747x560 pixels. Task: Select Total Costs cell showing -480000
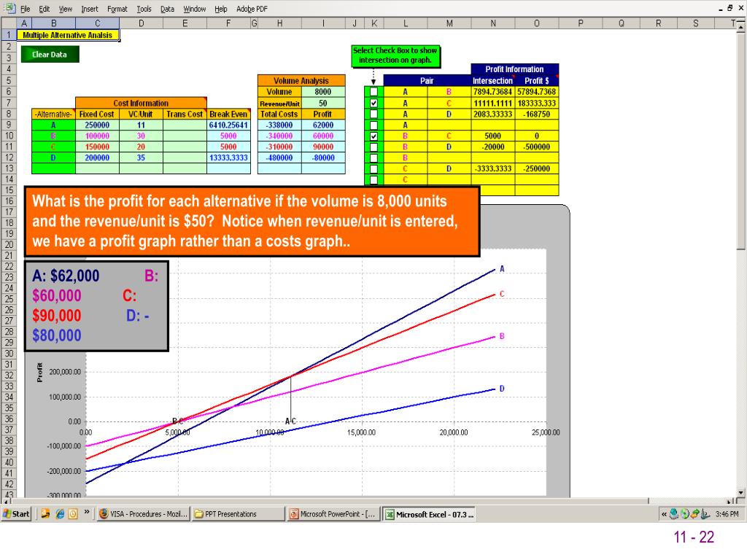[279, 158]
